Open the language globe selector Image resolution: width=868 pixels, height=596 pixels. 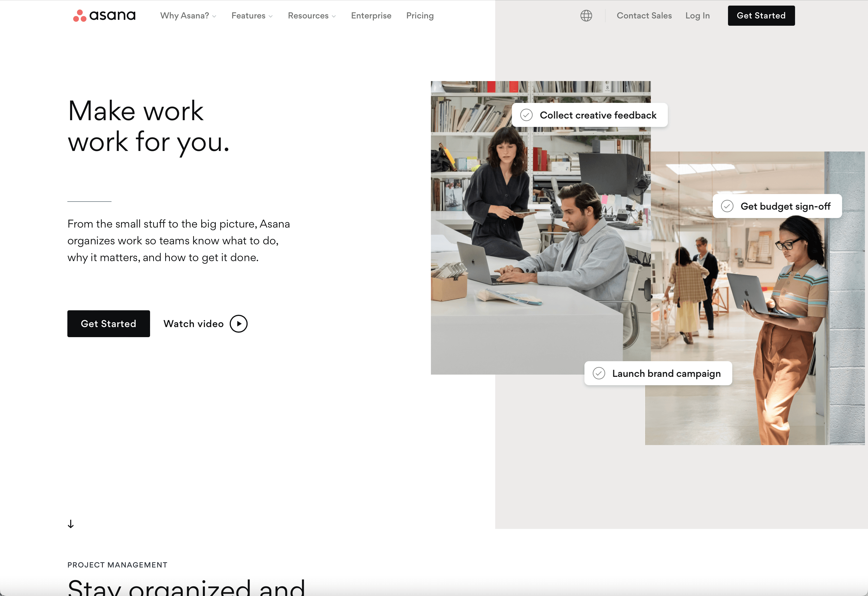pyautogui.click(x=586, y=16)
